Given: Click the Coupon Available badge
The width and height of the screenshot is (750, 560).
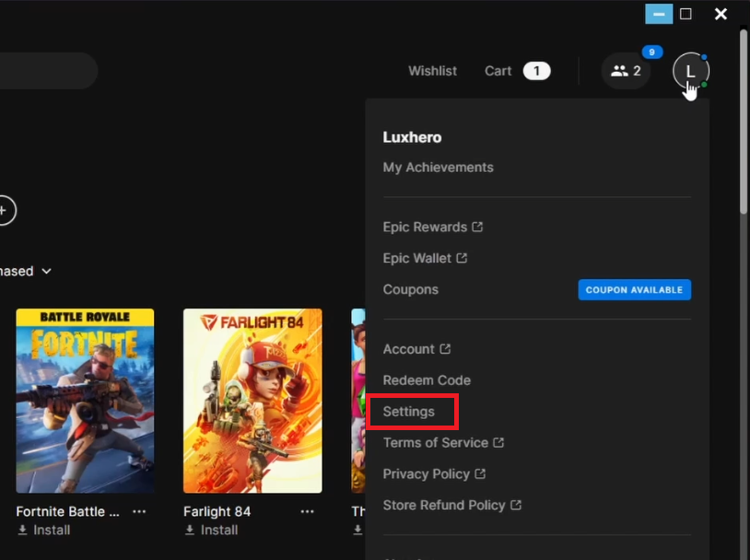Looking at the screenshot, I should [x=634, y=290].
